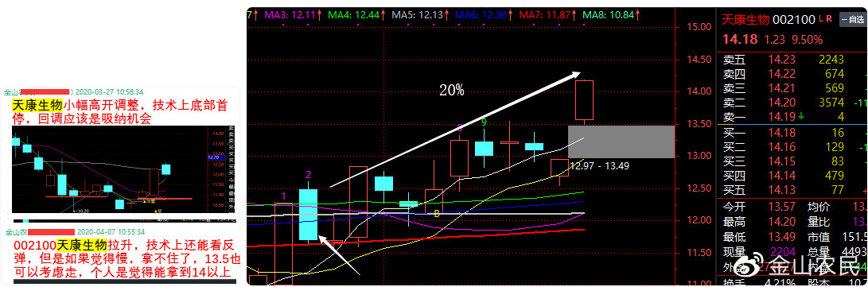
Task: Click the L indicator beside stock code
Action: pyautogui.click(x=822, y=19)
